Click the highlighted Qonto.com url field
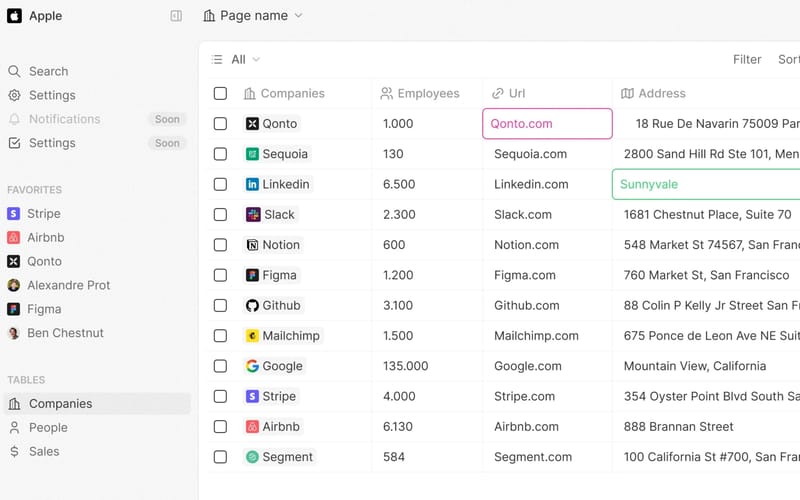Image resolution: width=800 pixels, height=500 pixels. pyautogui.click(x=547, y=123)
